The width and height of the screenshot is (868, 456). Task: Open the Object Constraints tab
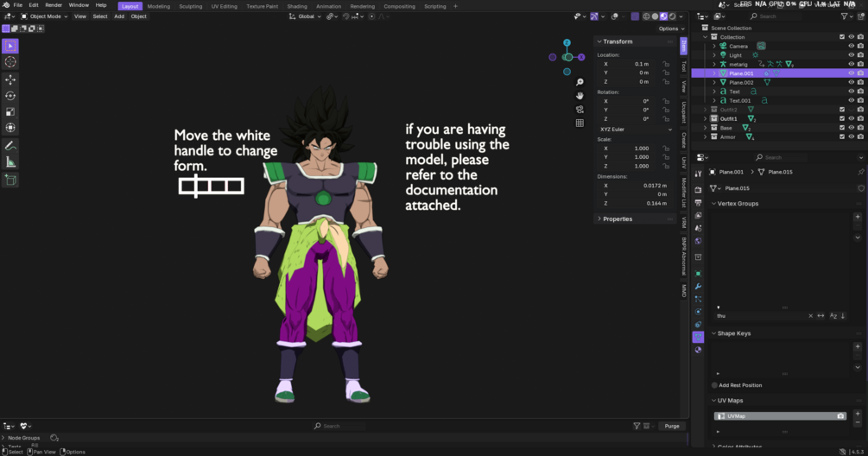coord(698,324)
